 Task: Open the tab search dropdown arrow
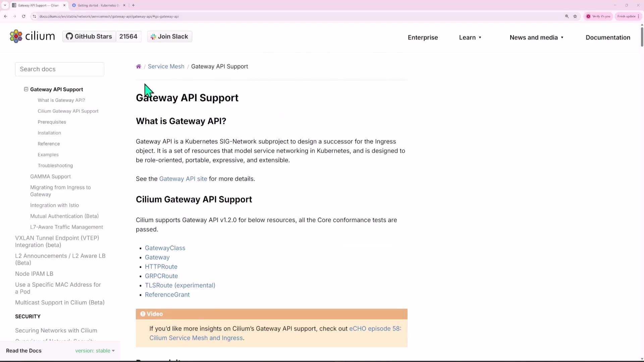click(5, 5)
